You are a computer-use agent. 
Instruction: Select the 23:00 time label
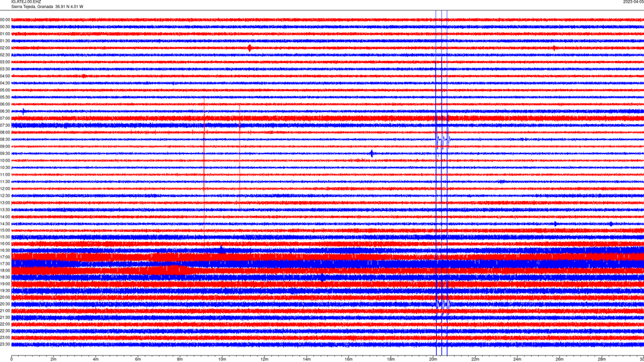(5, 337)
